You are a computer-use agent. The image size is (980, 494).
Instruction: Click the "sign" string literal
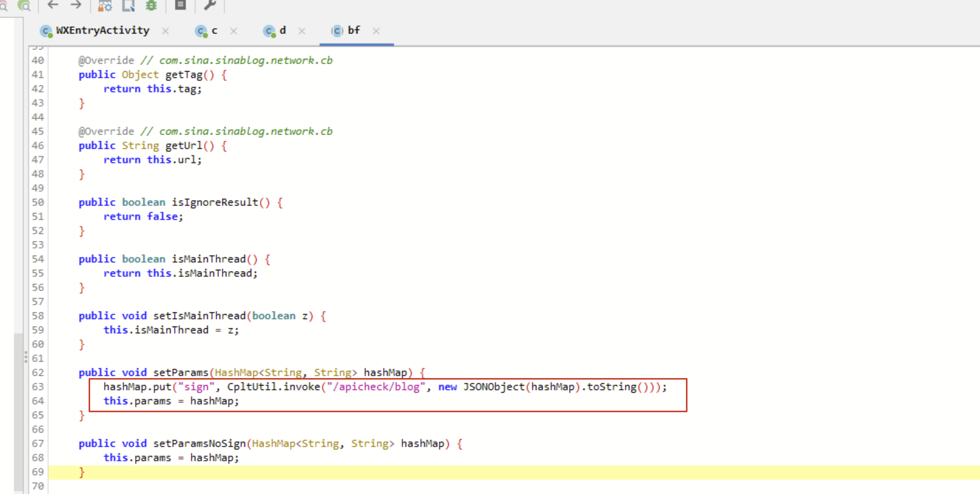tap(196, 387)
